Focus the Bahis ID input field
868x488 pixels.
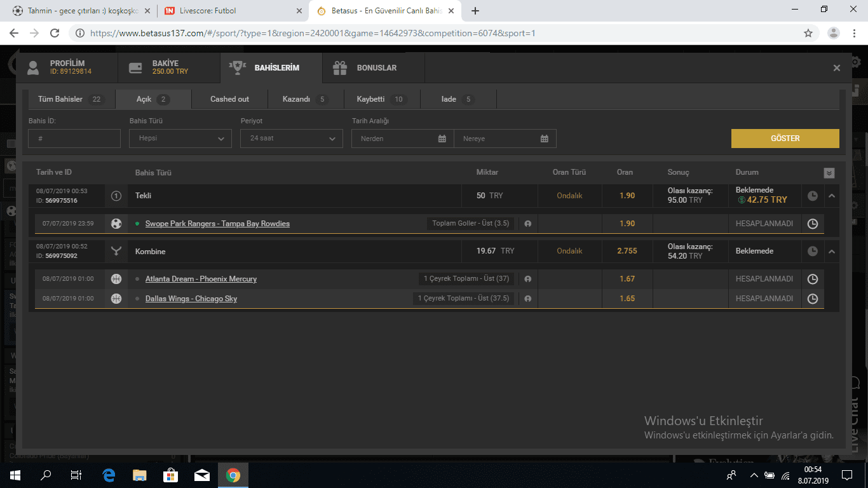[x=74, y=139]
